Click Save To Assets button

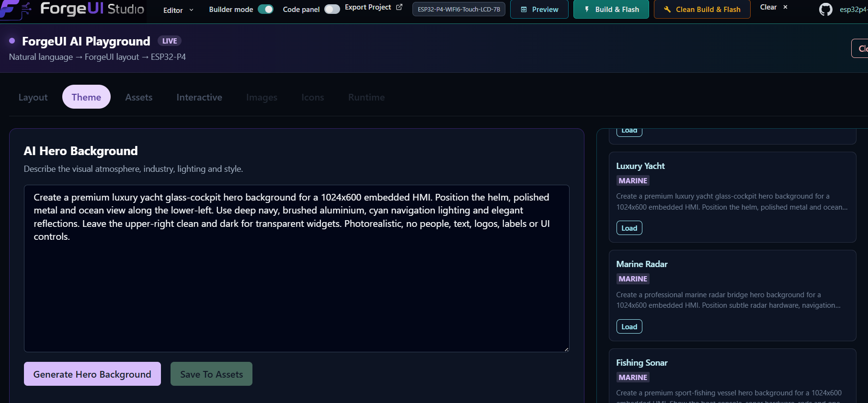pyautogui.click(x=211, y=374)
